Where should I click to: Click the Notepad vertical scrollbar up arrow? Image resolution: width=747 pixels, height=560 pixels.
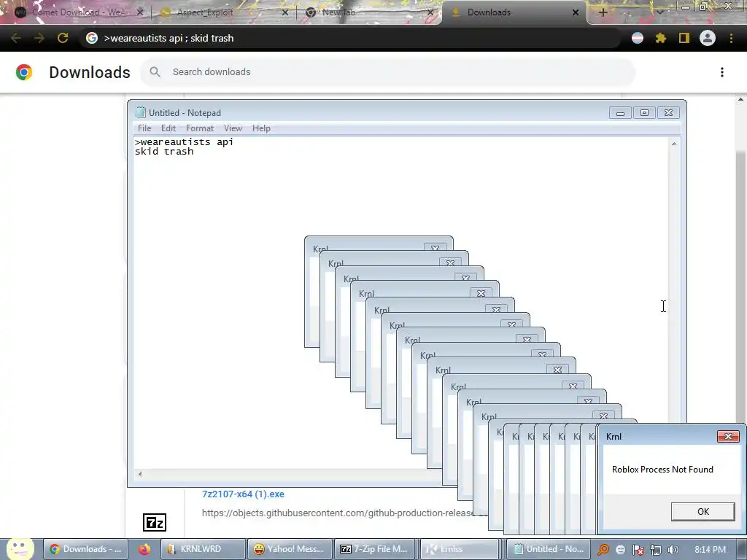[x=673, y=144]
